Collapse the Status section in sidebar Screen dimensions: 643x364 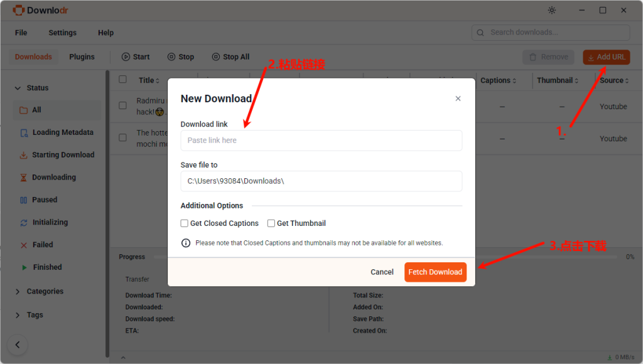click(x=18, y=88)
